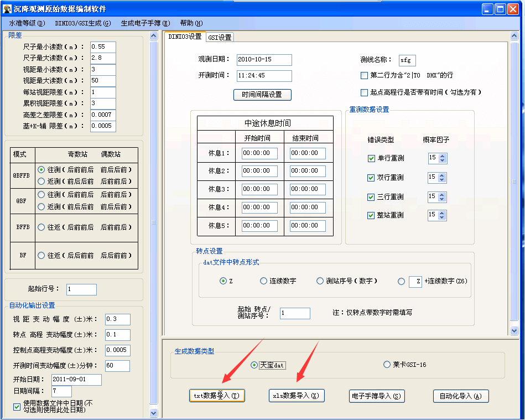Enable the 起点高程是否带有时间 checkbox
The height and width of the screenshot is (420, 525).
[x=363, y=92]
